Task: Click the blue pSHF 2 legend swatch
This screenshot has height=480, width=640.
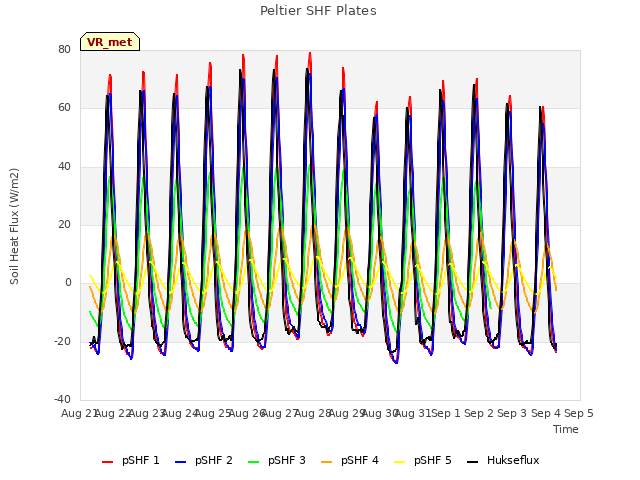Action: point(180,462)
